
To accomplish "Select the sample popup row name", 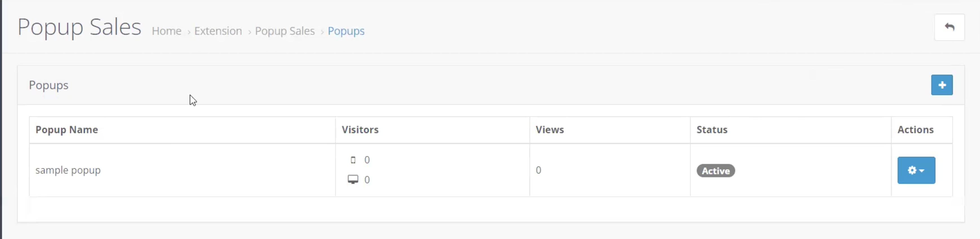I will [68, 170].
